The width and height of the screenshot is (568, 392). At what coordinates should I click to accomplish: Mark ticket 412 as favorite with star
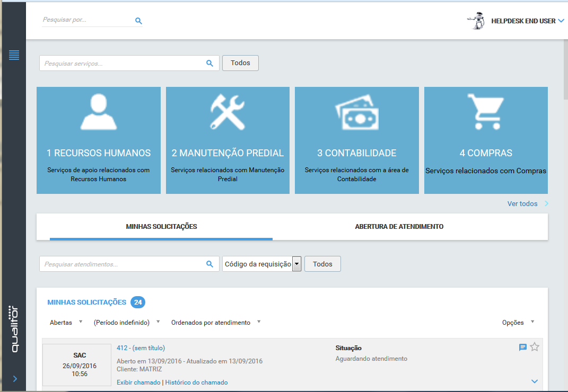pos(535,348)
